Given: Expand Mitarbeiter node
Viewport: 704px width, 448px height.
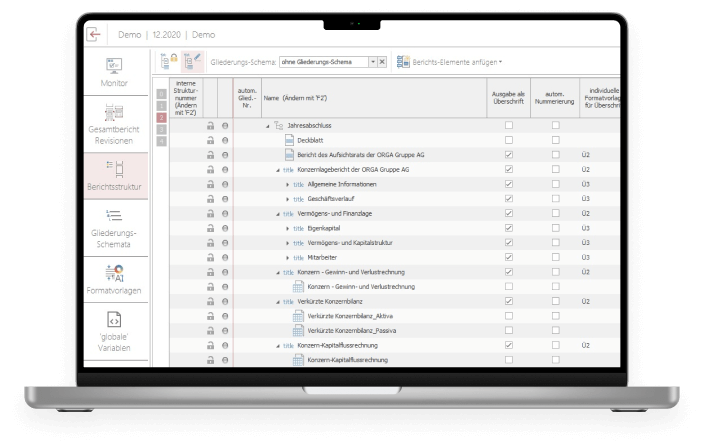Looking at the screenshot, I should (x=287, y=258).
